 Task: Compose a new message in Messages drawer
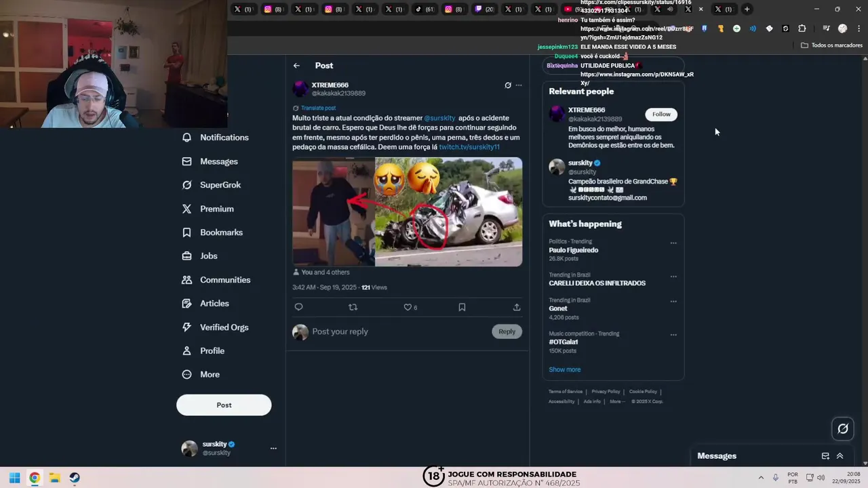coord(825,456)
